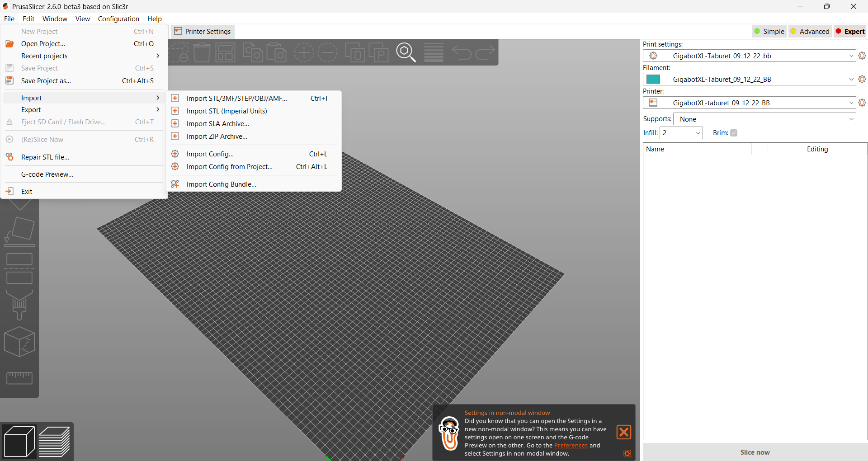Close the hint notification with X icon
Screen dimensions: 868x461
pyautogui.click(x=623, y=432)
